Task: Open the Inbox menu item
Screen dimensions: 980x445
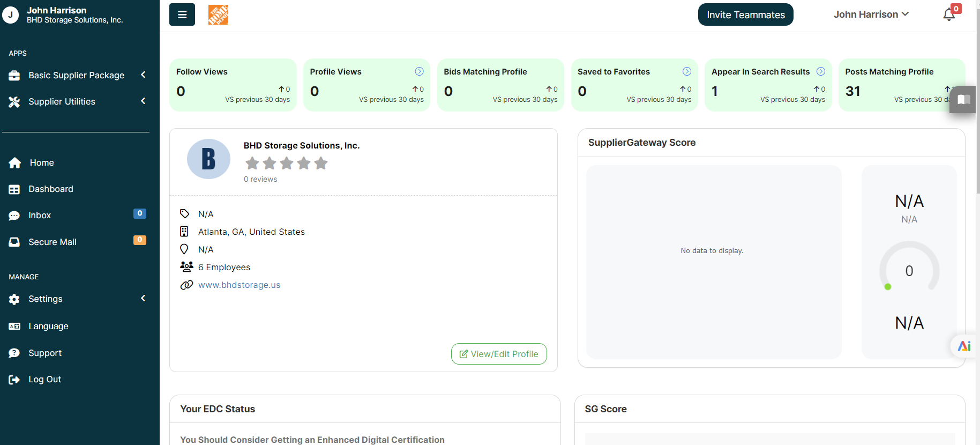Action: pos(40,215)
